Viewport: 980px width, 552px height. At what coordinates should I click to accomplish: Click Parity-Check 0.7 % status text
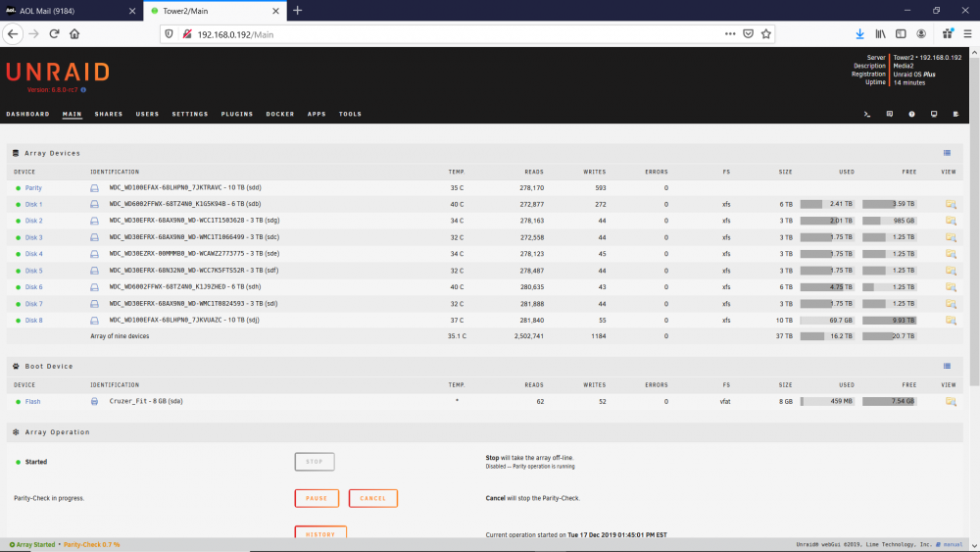tap(92, 544)
